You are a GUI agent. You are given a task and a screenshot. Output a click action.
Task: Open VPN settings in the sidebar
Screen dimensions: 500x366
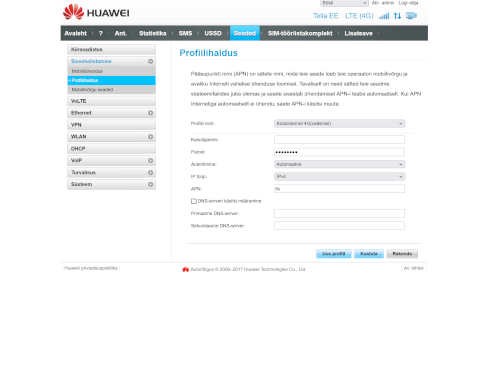point(111,125)
